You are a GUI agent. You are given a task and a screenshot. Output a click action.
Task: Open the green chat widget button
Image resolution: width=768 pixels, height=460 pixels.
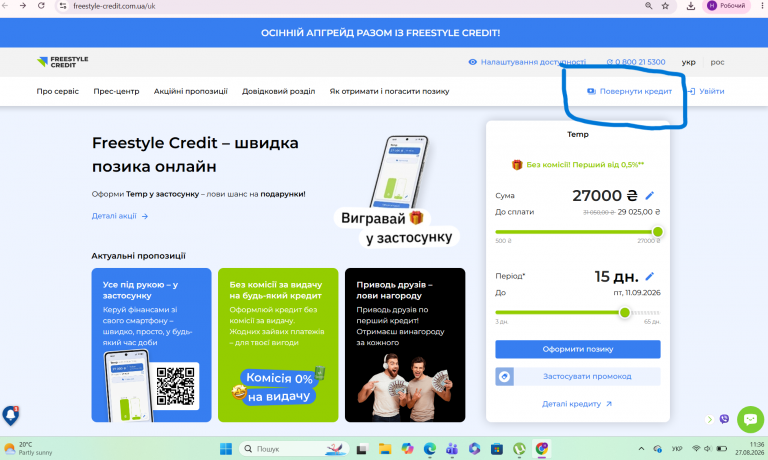[x=750, y=419]
